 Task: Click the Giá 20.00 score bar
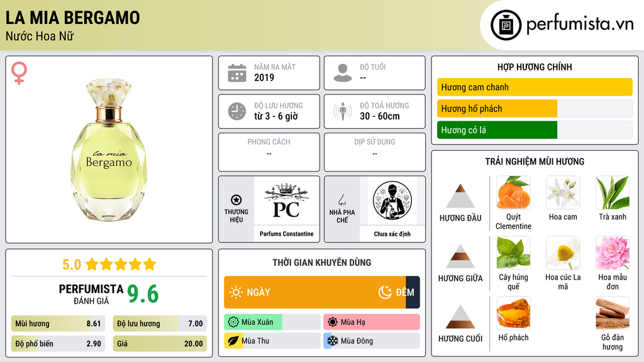[160, 344]
